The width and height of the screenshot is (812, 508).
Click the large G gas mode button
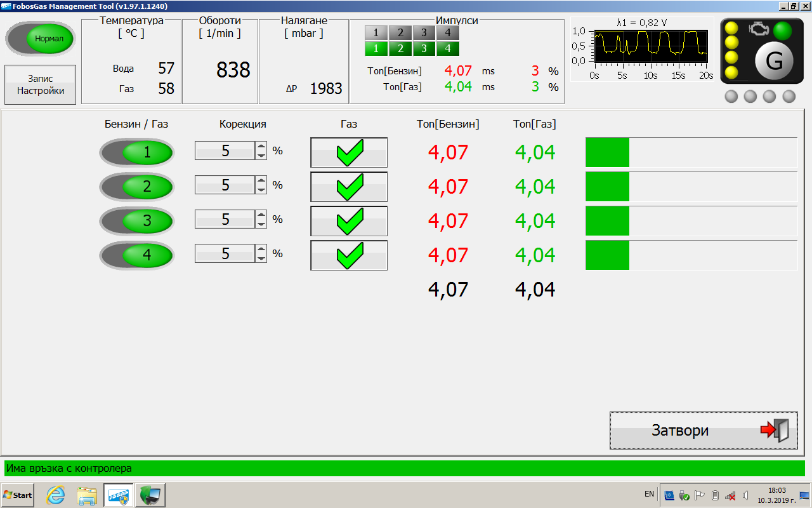coord(774,61)
